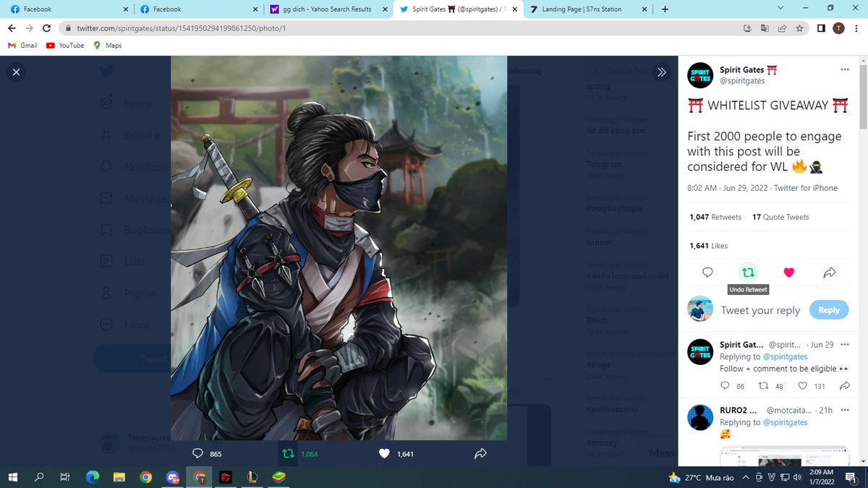Viewport: 868px width, 488px height.
Task: Undo retweet with green retweet icon
Action: (748, 273)
